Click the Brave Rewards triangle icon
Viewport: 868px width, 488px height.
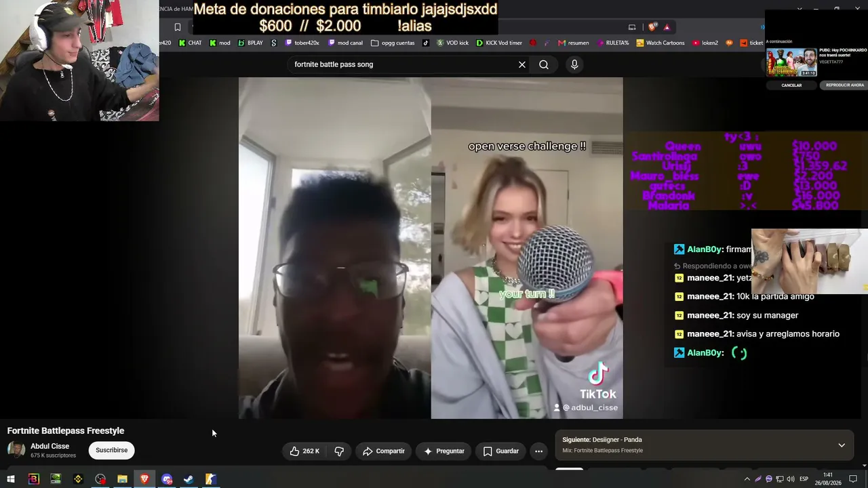point(667,27)
